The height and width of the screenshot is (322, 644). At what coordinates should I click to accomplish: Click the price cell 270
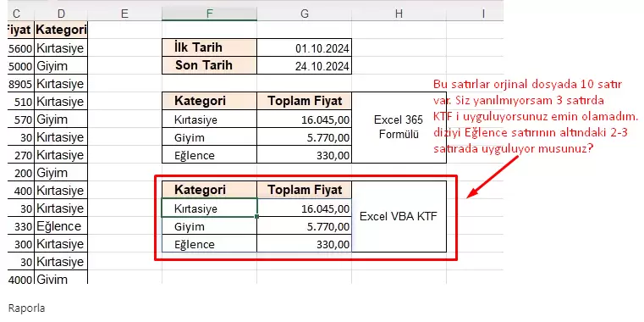coord(21,155)
